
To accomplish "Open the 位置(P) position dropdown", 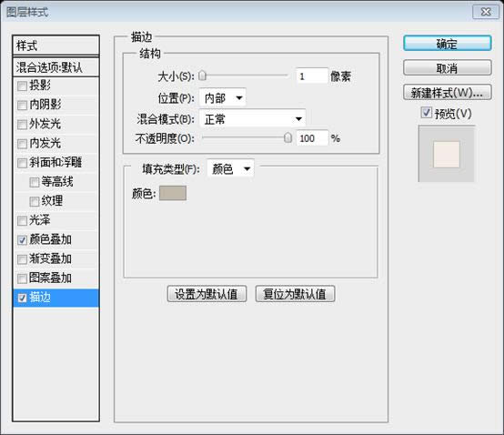I will coord(223,97).
